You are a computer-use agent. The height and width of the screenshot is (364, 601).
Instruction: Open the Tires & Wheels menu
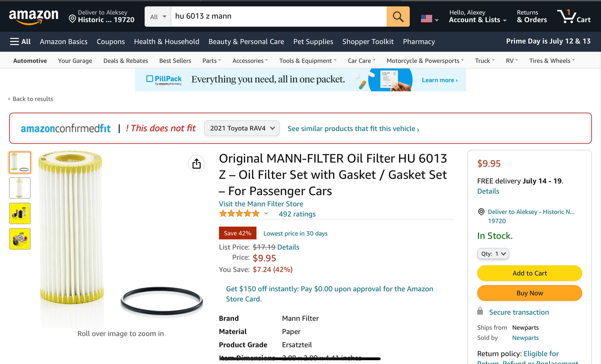[552, 61]
